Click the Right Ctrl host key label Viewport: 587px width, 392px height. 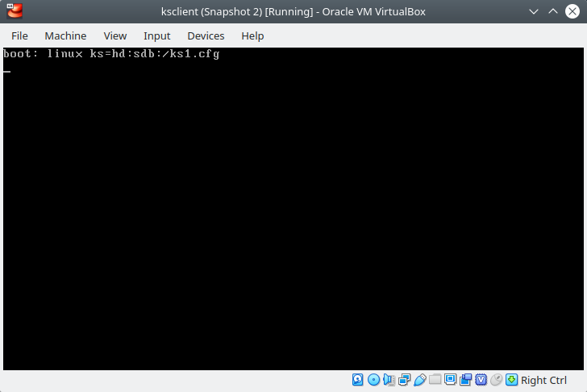[543, 381]
